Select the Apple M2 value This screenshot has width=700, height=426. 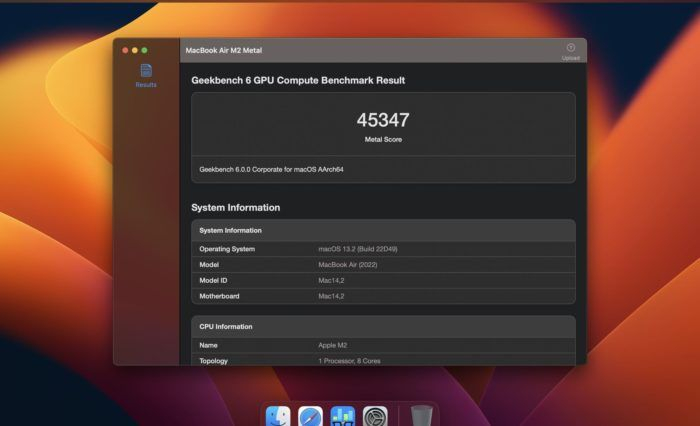point(333,345)
